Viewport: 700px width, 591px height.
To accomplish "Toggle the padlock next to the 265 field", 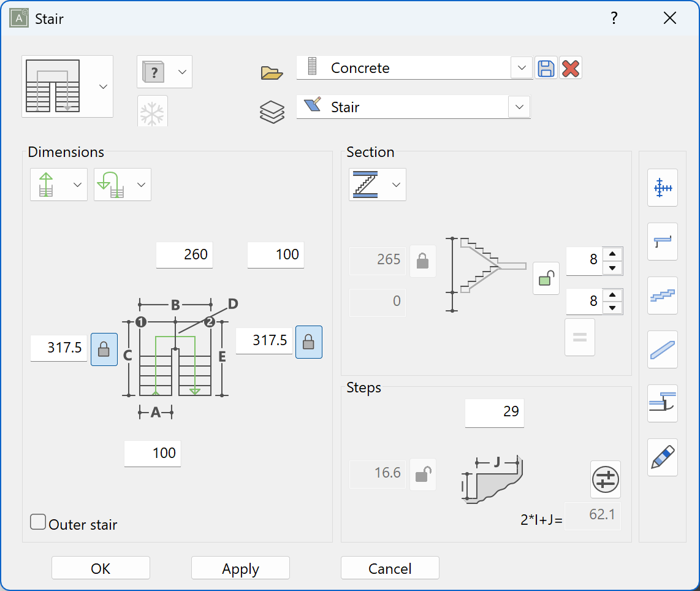I will pos(423,261).
